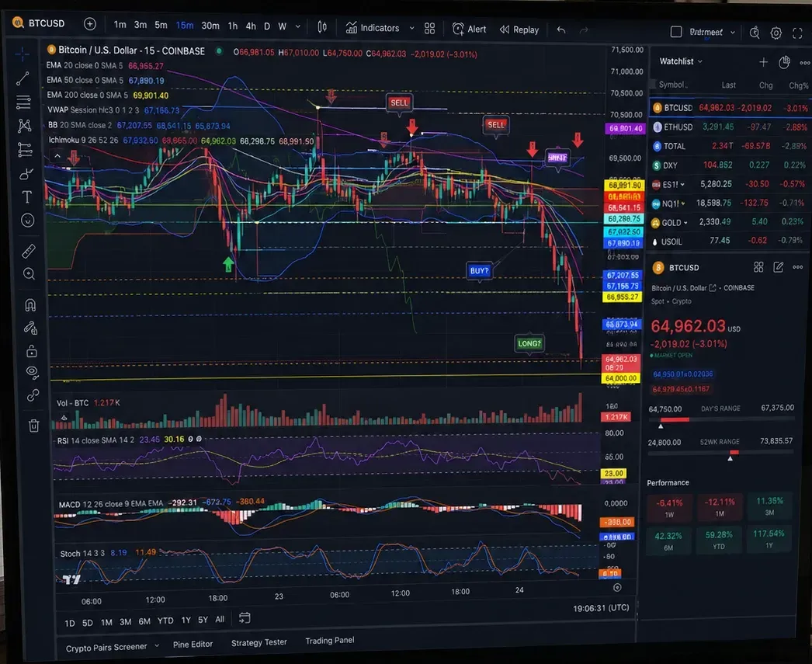812x664 pixels.
Task: Select the YTD date range
Action: (165, 621)
